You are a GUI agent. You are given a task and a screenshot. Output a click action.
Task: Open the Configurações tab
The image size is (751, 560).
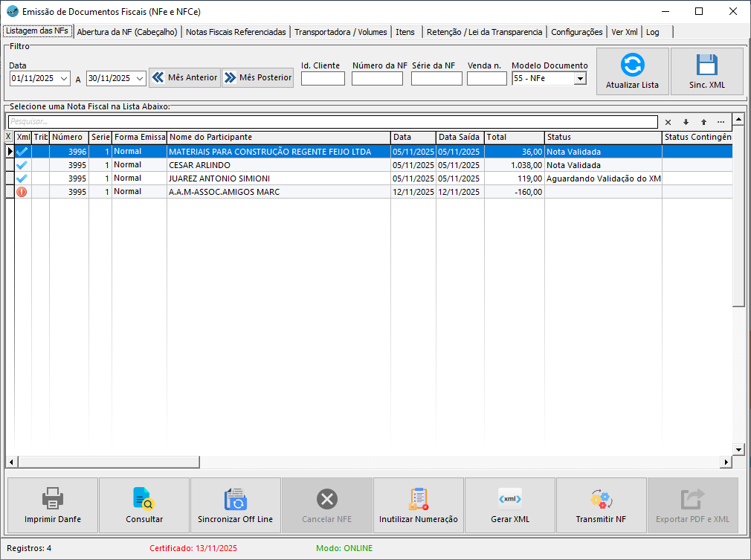(576, 32)
